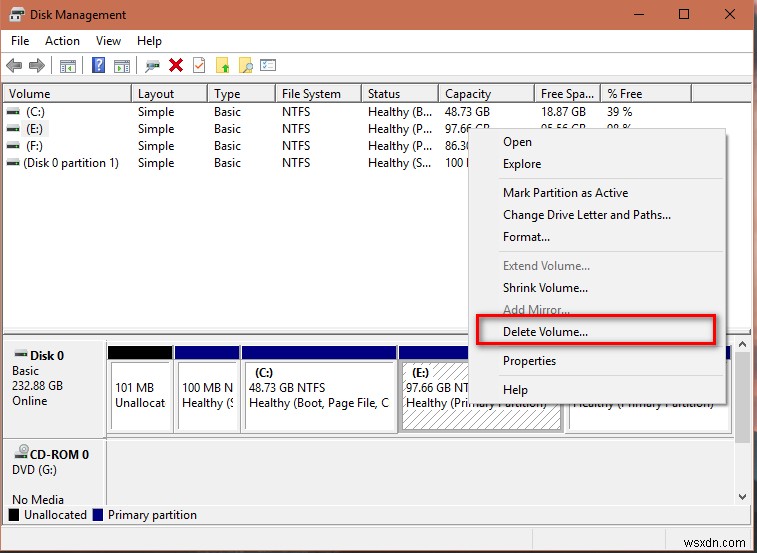
Task: Click the scroll down arrow in the disk pane
Action: click(742, 496)
